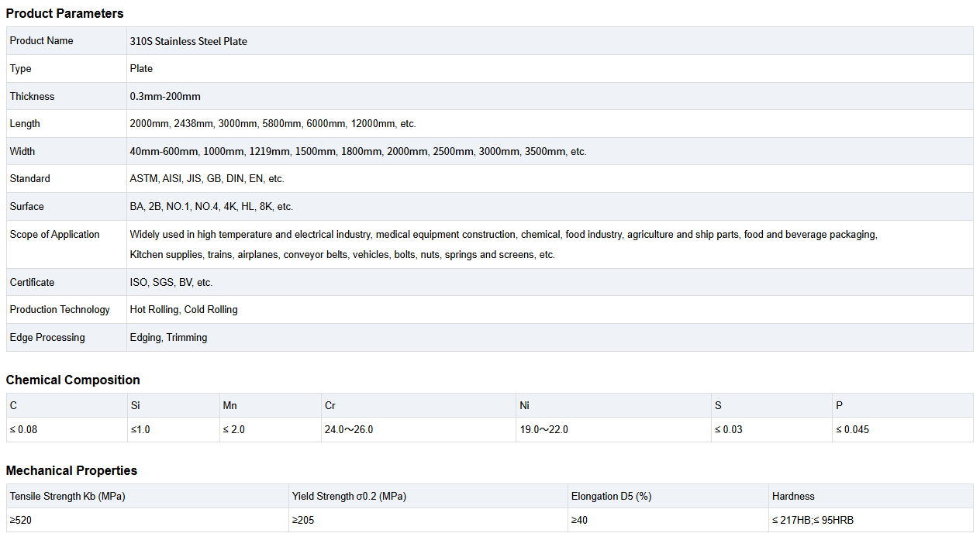
Task: Click the ISO, SGS, BV certificate cell
Action: point(171,283)
